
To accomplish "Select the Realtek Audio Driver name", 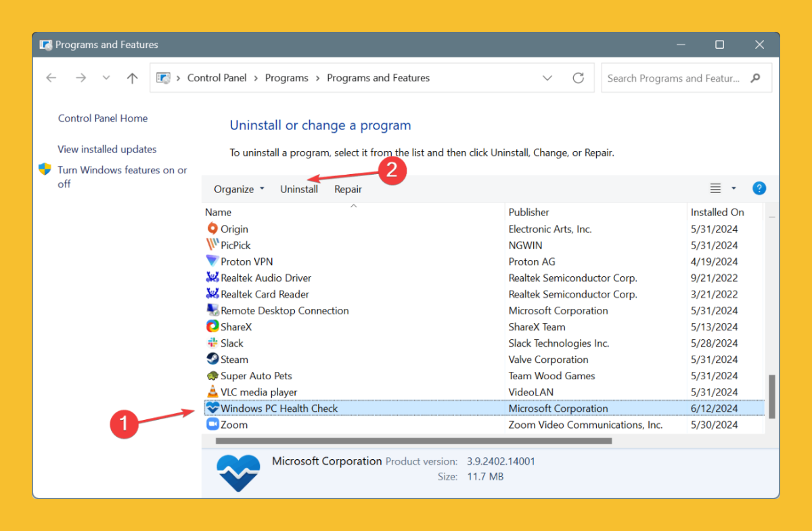I will pos(266,278).
